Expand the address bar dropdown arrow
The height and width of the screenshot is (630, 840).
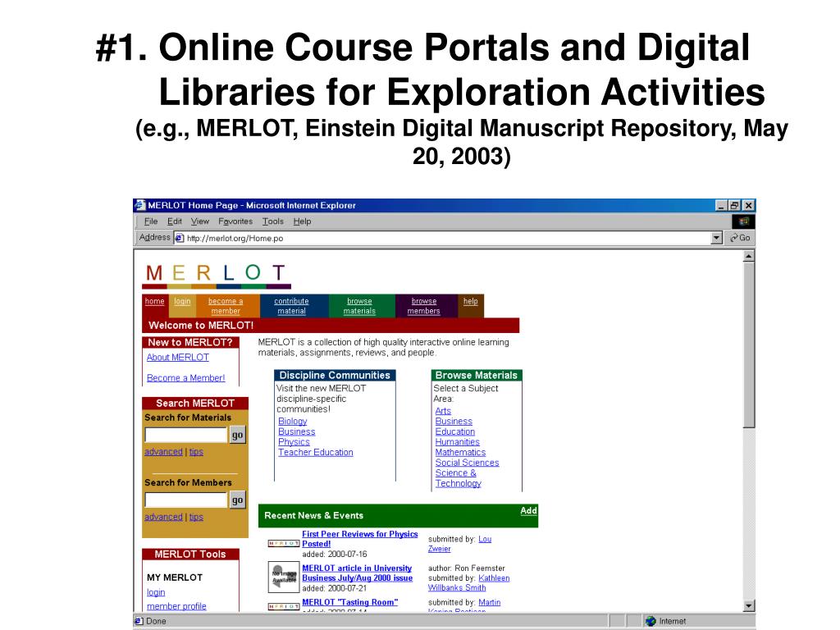tap(716, 238)
